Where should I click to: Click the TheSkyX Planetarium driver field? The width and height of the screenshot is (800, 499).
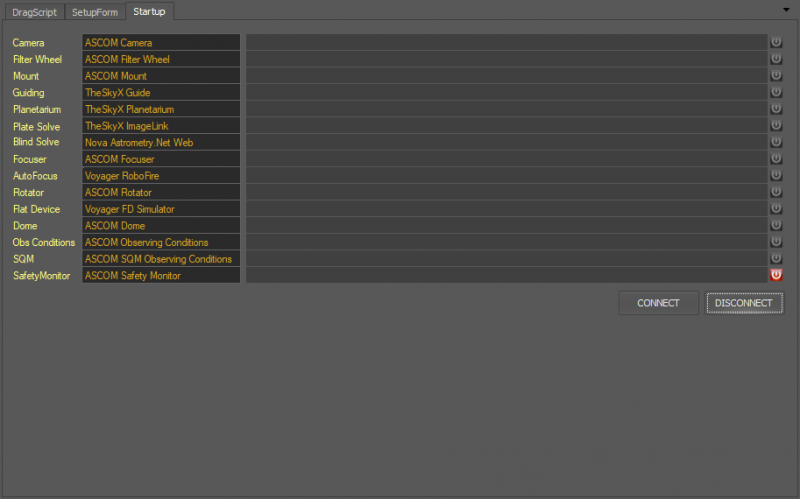pyautogui.click(x=161, y=109)
